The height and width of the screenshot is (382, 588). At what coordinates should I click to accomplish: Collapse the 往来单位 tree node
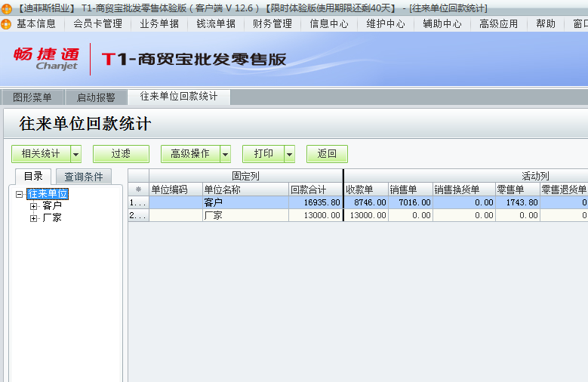[x=19, y=194]
